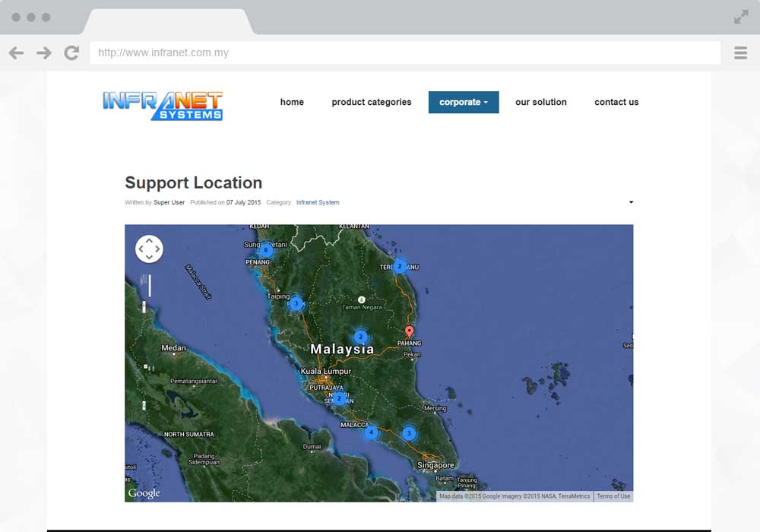This screenshot has width=760, height=532.
Task: Open the cluster marker 2 at Terengganu
Action: pyautogui.click(x=400, y=267)
